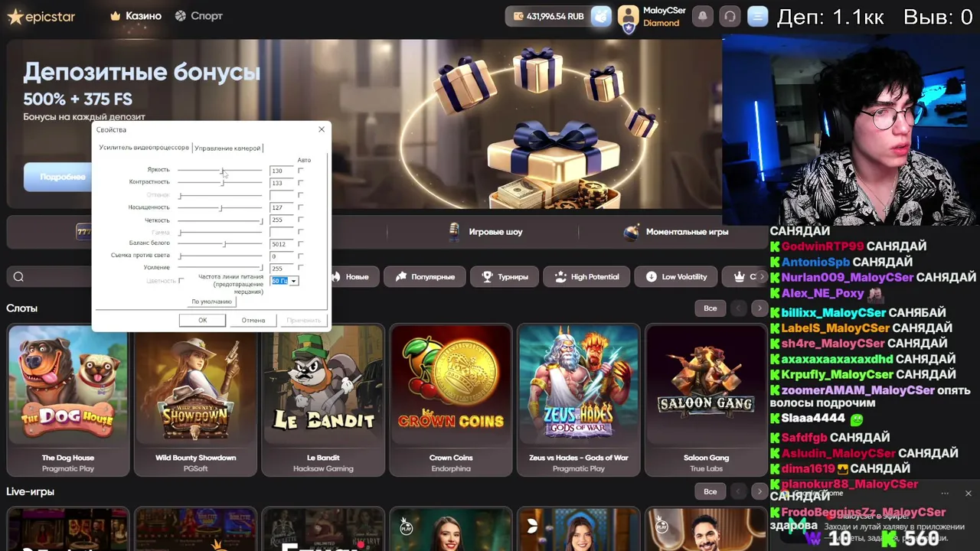Click Все next to Live-игры

point(710,491)
